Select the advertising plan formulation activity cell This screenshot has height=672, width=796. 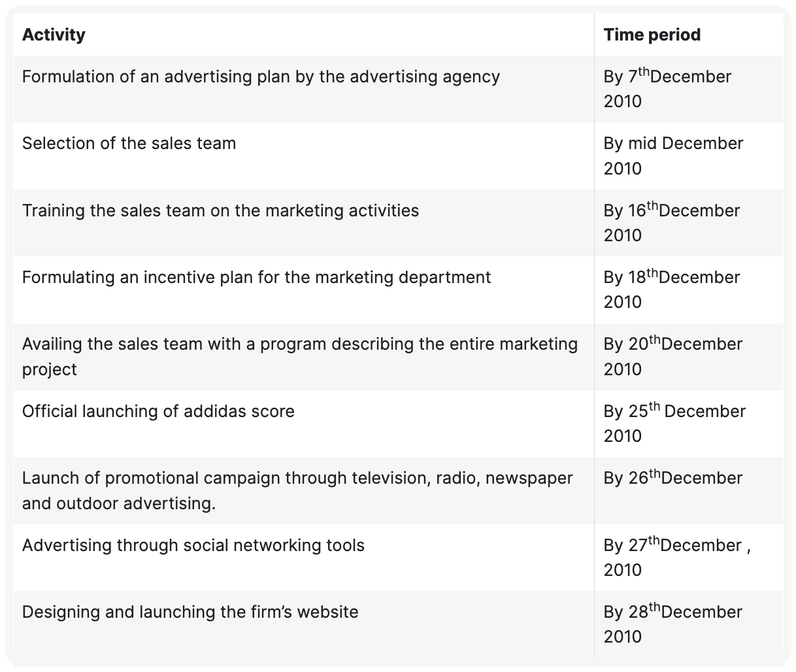pyautogui.click(x=261, y=77)
